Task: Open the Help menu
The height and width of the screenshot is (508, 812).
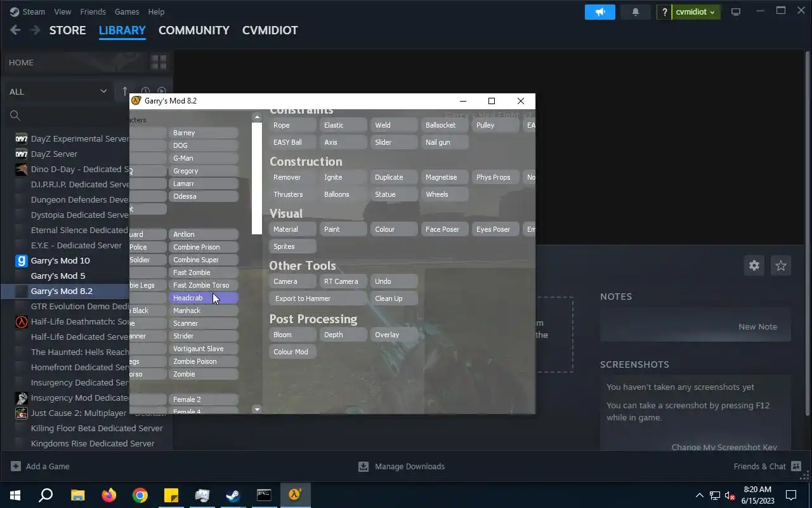Action: pyautogui.click(x=156, y=11)
